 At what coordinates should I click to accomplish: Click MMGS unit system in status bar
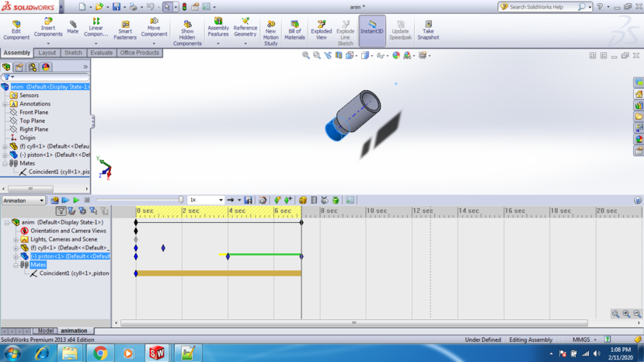581,339
